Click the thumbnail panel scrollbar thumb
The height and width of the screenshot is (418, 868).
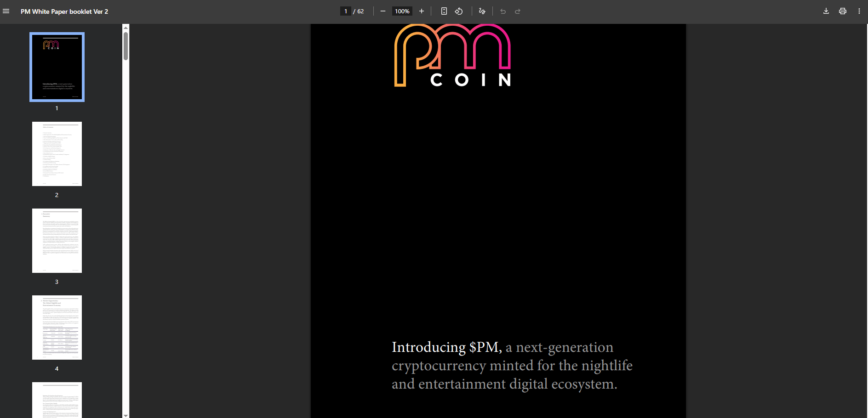(126, 46)
